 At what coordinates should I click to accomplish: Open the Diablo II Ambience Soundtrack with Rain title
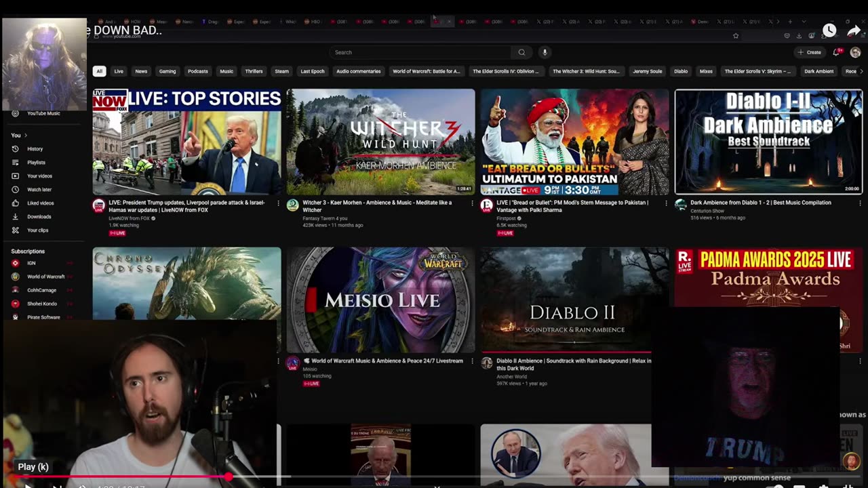(x=574, y=365)
